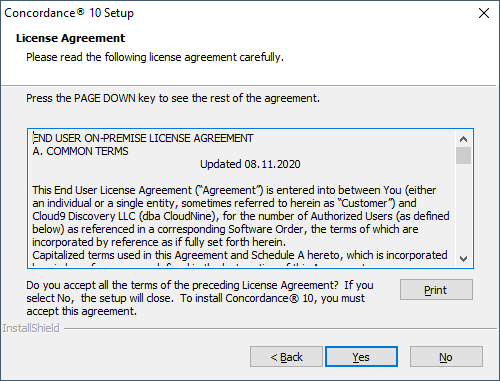
Task: Click the Yes button to accept agreement
Action: 361,357
